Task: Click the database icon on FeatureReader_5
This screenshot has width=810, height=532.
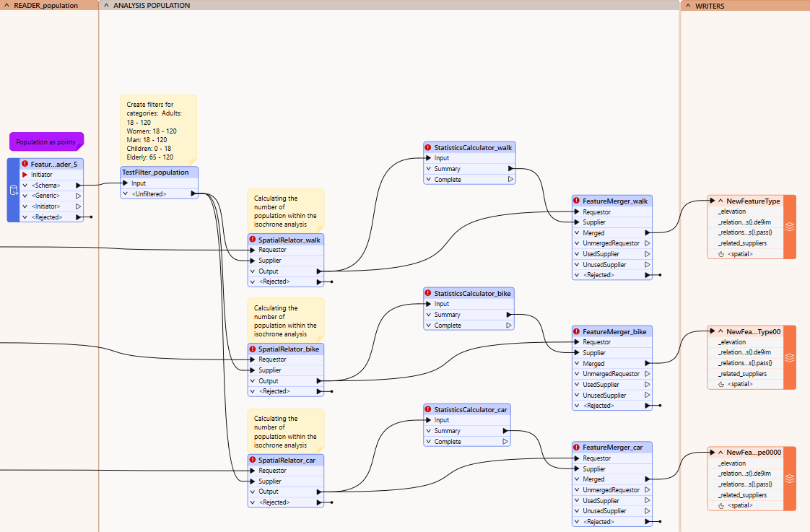Action: (x=14, y=191)
